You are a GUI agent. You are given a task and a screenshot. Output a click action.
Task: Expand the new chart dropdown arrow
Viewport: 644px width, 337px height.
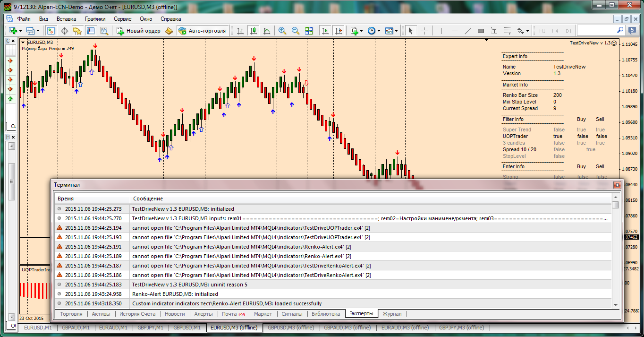coord(20,31)
